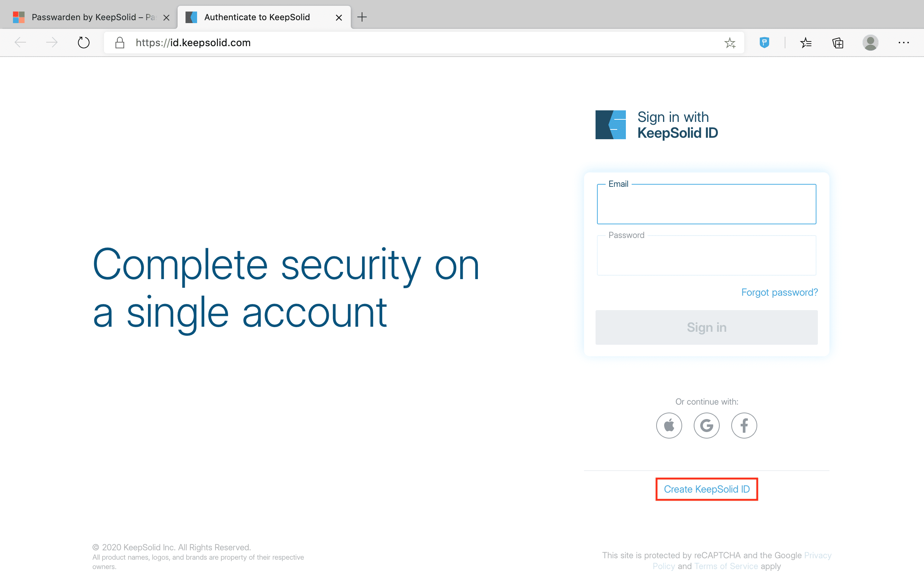Switch to Passwarden by KeepSolid tab
The width and height of the screenshot is (924, 577).
point(92,17)
